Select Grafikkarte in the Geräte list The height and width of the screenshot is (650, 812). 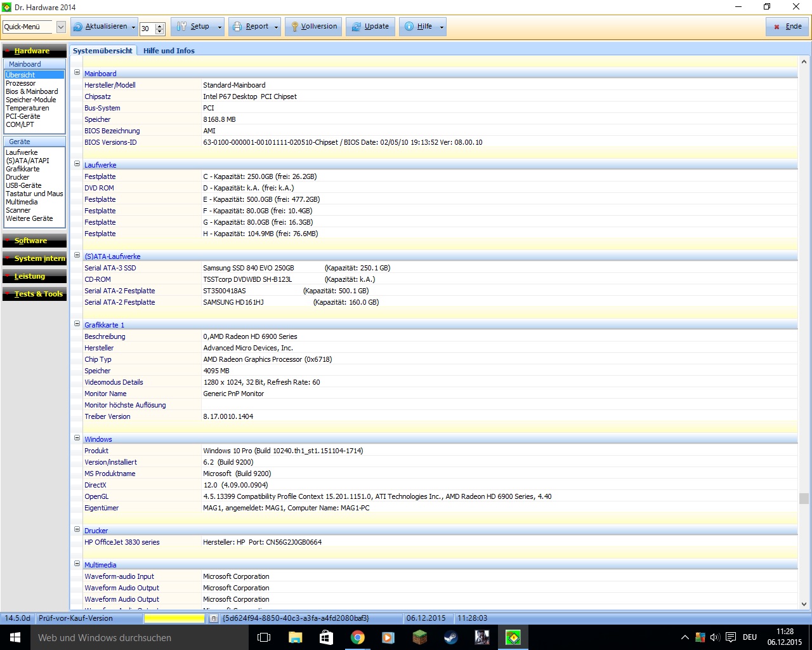tap(23, 169)
